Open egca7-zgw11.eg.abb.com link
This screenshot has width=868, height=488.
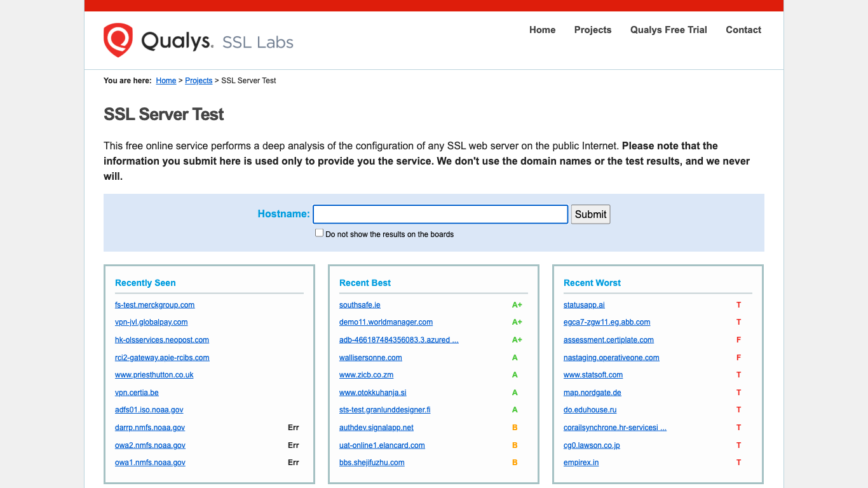607,322
